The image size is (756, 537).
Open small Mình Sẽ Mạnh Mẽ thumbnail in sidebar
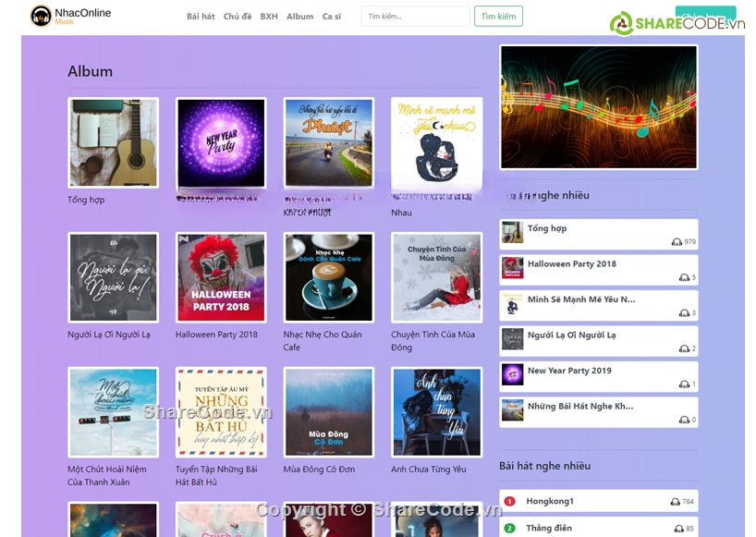tap(512, 303)
